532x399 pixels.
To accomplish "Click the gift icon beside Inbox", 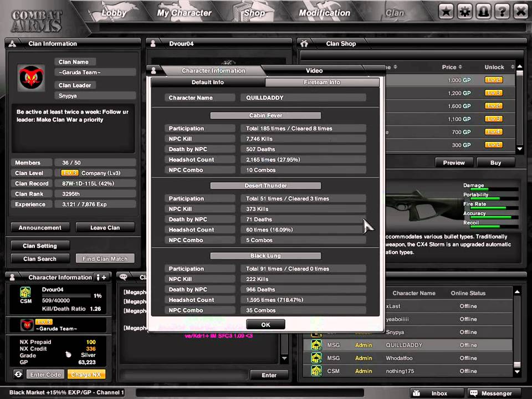I will 416,393.
